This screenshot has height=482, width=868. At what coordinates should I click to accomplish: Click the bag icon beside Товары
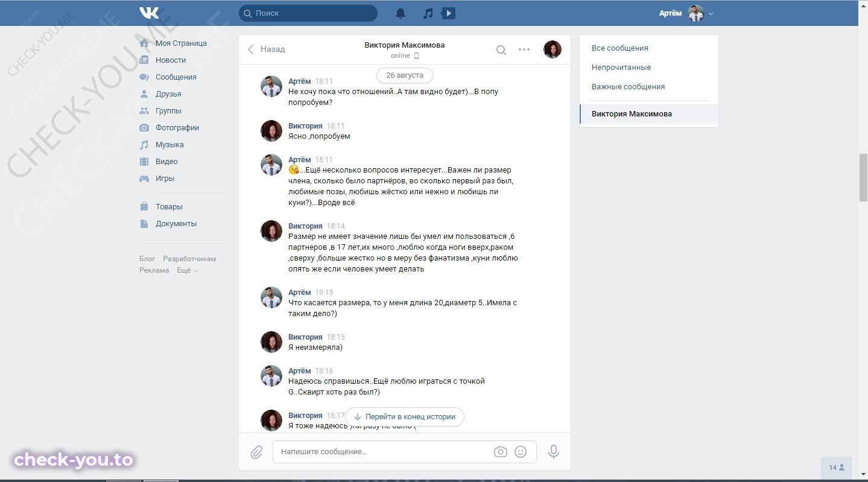(144, 207)
